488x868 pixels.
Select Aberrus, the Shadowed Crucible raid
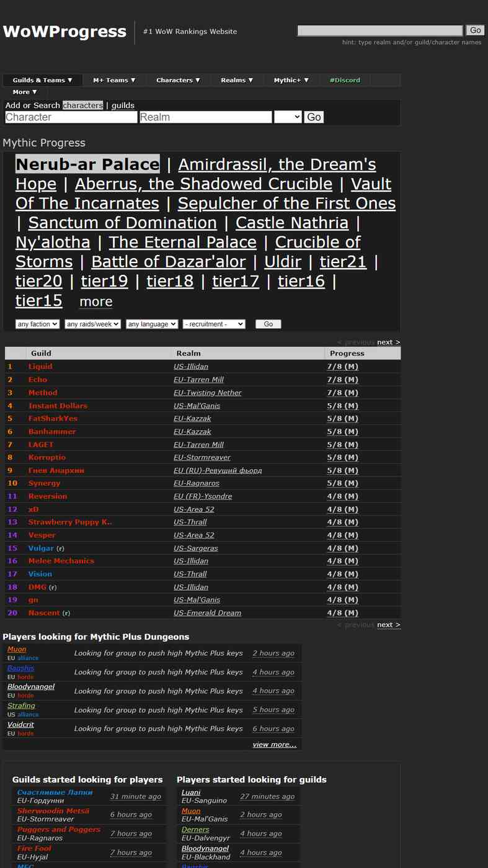point(203,184)
